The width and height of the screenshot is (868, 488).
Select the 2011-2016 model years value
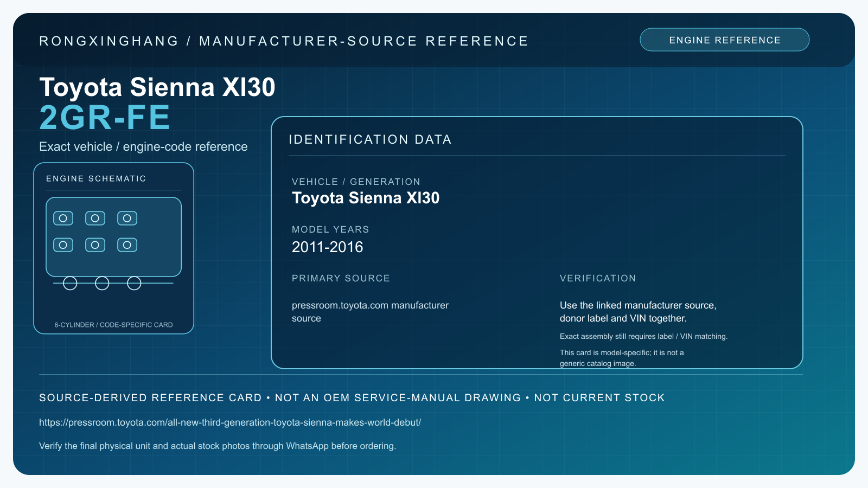(x=327, y=247)
